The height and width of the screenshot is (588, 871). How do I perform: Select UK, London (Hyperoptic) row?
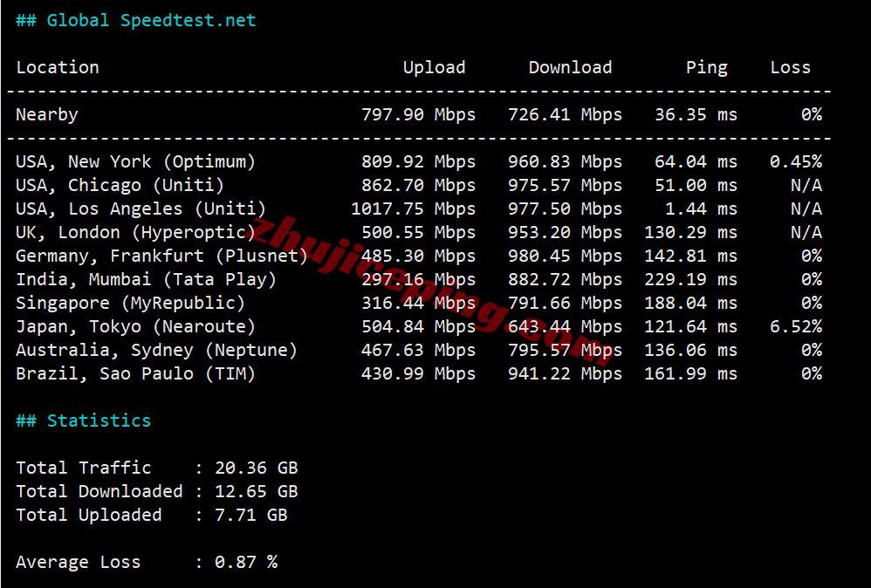(x=420, y=232)
